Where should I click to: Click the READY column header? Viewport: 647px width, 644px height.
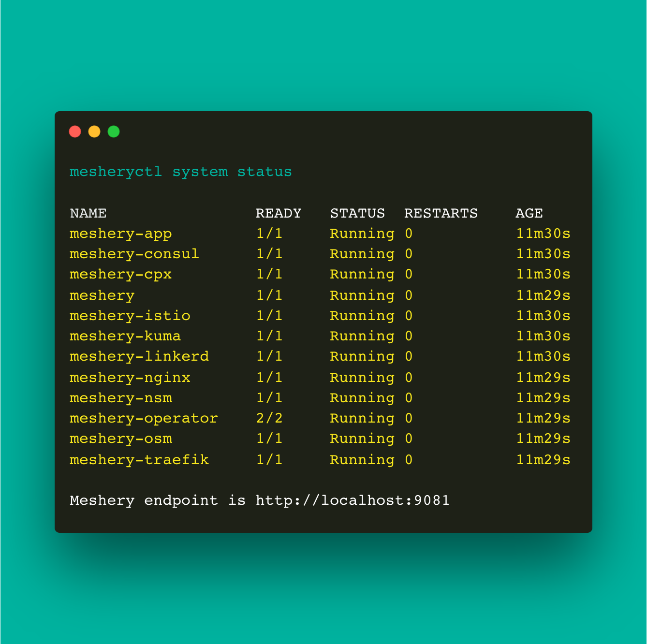(279, 213)
